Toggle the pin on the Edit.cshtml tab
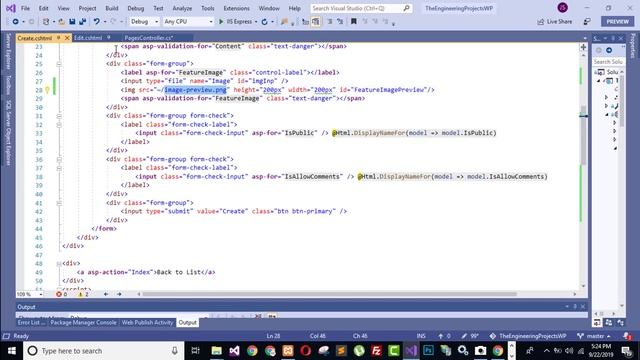 (109, 38)
